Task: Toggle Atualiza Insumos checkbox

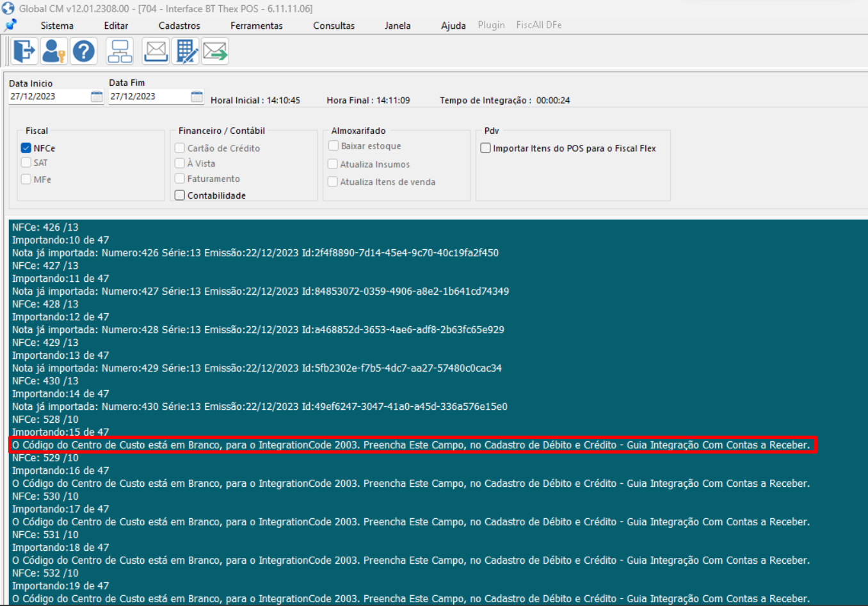Action: click(x=333, y=164)
